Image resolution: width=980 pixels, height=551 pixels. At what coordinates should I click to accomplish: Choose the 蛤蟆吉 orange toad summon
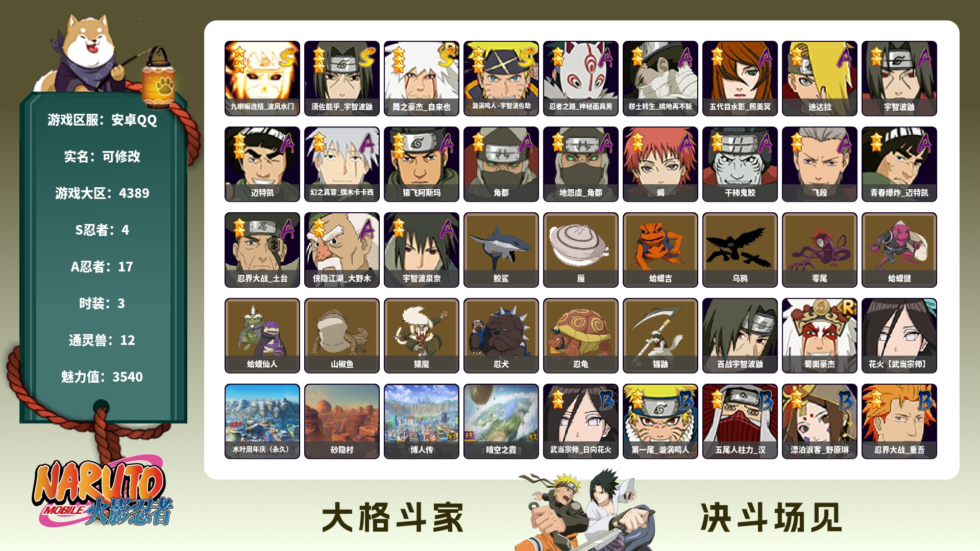pyautogui.click(x=660, y=250)
